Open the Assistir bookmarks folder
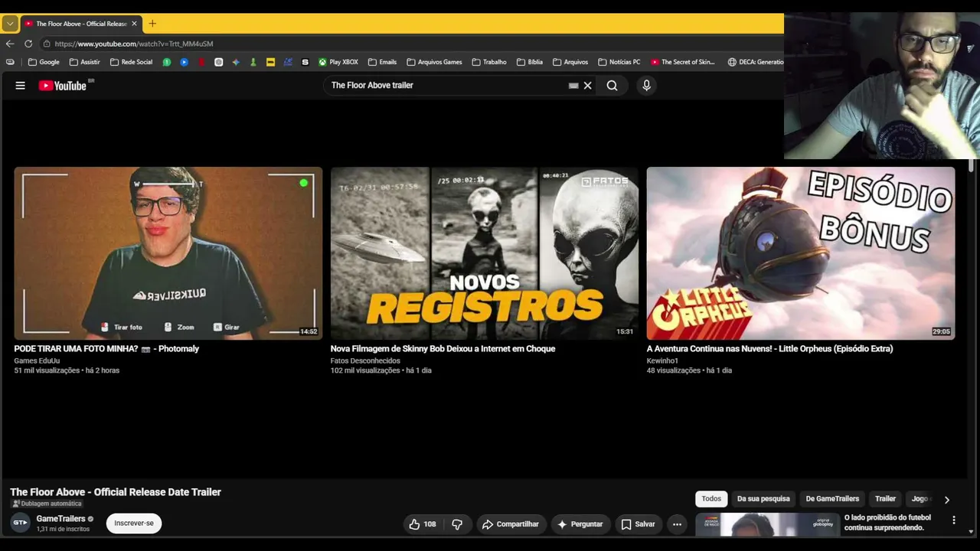The width and height of the screenshot is (980, 551). [84, 62]
